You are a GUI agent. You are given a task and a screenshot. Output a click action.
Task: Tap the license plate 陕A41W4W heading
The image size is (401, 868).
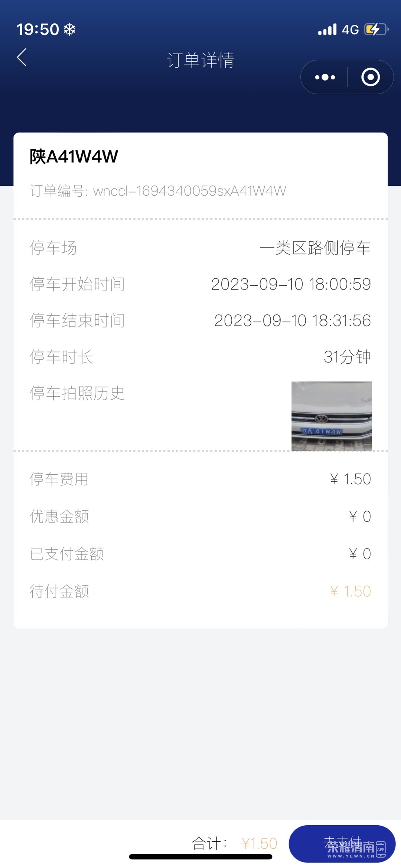click(x=74, y=156)
